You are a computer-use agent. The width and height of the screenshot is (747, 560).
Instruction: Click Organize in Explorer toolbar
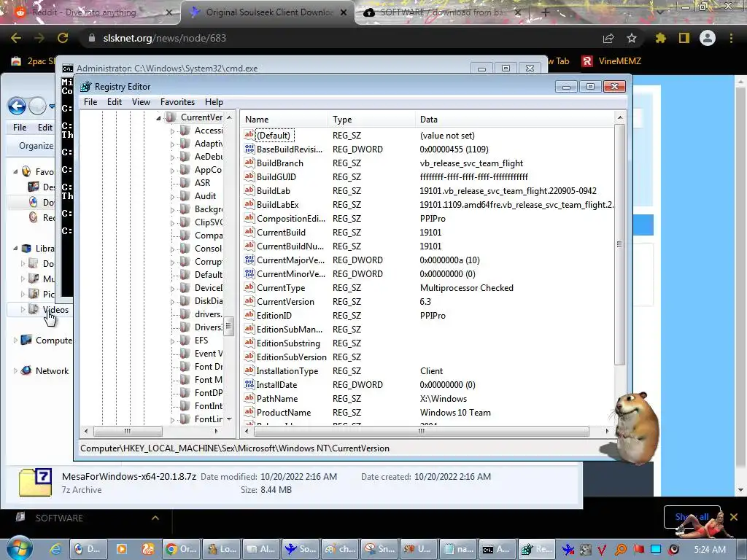pos(36,146)
